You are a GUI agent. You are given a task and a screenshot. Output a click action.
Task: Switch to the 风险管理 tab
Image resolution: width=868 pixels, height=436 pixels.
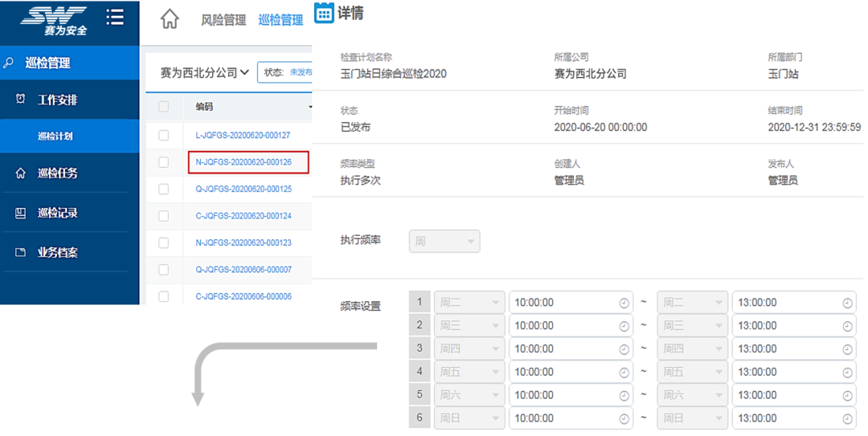[223, 20]
